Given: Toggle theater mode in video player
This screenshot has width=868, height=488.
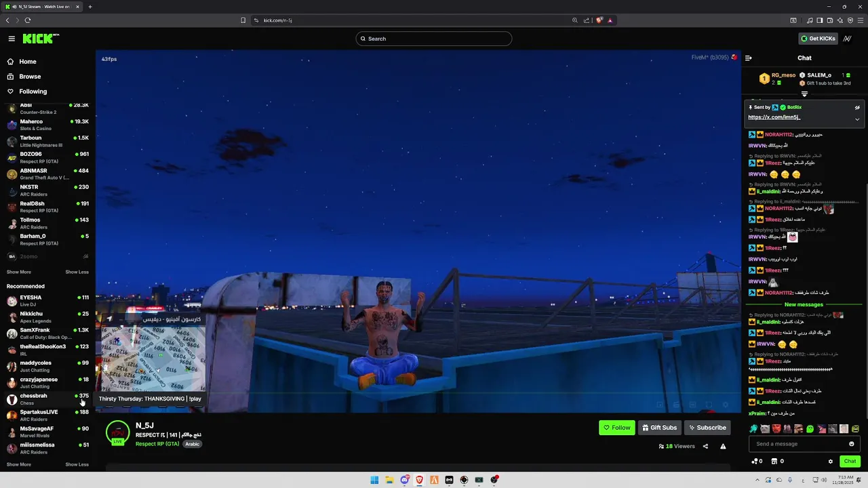Looking at the screenshot, I should click(692, 405).
